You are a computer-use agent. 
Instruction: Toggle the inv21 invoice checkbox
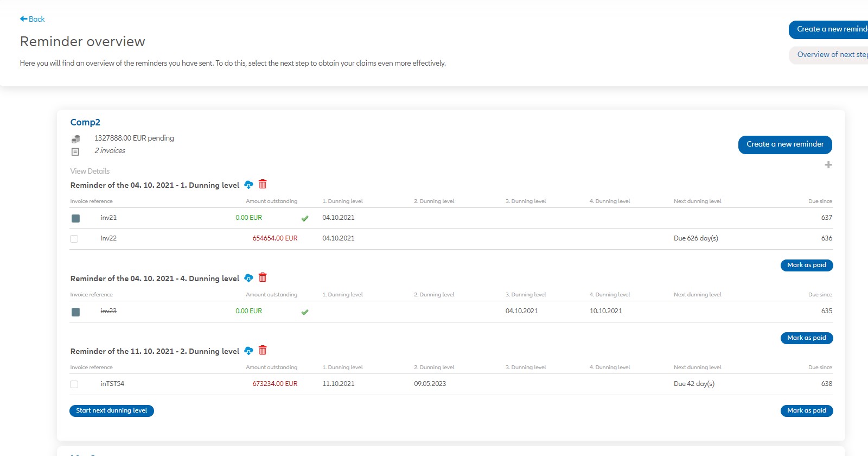pos(75,218)
